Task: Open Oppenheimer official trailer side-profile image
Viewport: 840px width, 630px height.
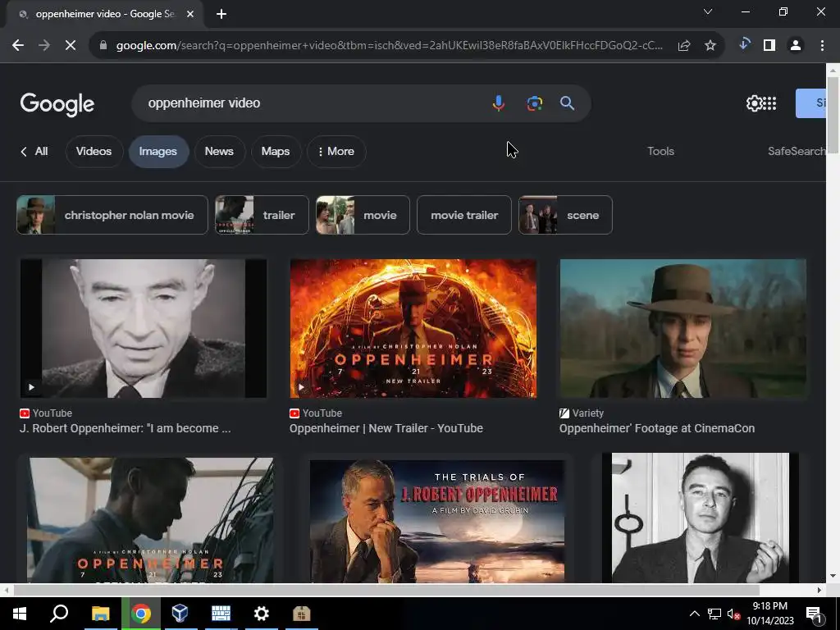Action: coord(151,520)
